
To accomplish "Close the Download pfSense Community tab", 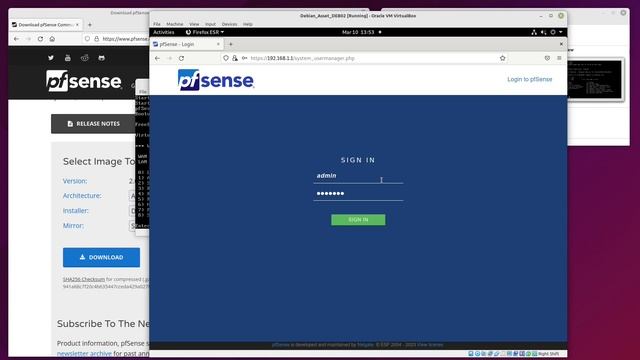I will [77, 25].
